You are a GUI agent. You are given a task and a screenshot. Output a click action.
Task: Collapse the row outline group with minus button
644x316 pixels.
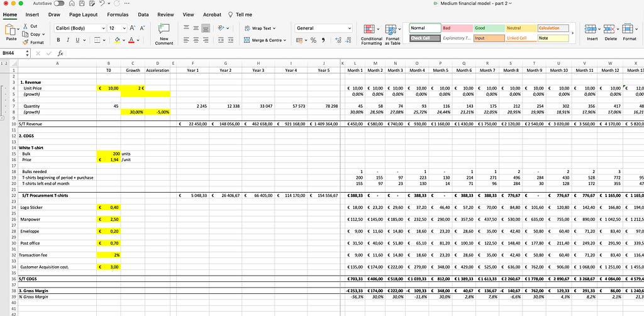[x=2, y=118]
